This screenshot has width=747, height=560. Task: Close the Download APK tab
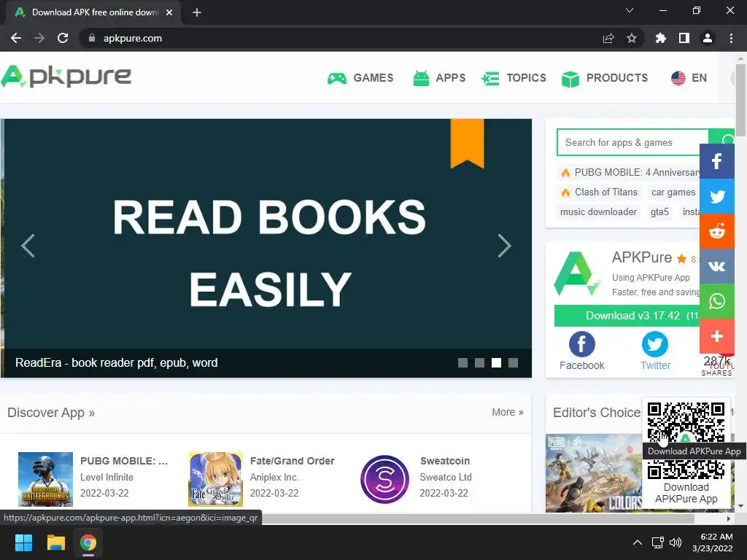pos(169,12)
